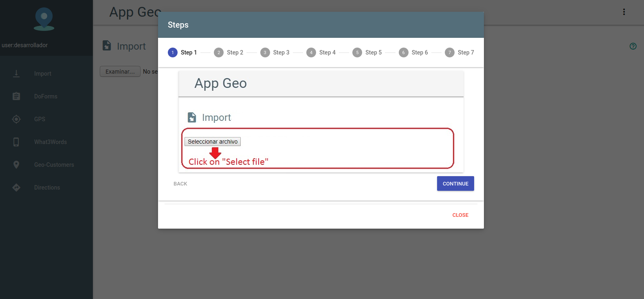The image size is (644, 299).
Task: Go to Step 7 in the stepper
Action: [x=459, y=52]
